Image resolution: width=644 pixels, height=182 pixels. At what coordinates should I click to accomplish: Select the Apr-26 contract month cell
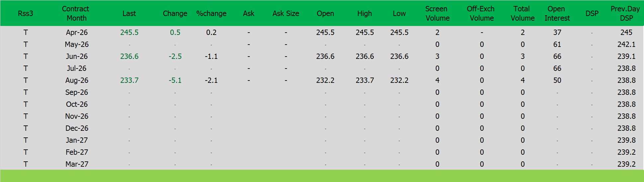[x=77, y=32]
